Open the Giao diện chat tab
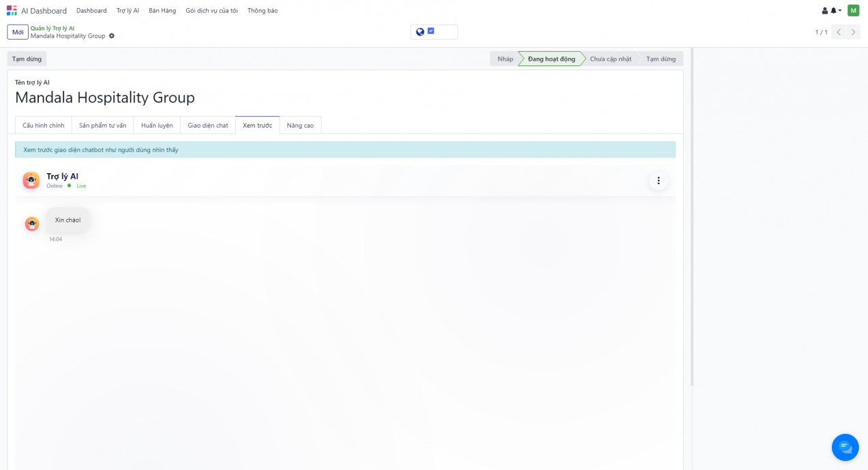The height and width of the screenshot is (470, 868). [x=208, y=126]
